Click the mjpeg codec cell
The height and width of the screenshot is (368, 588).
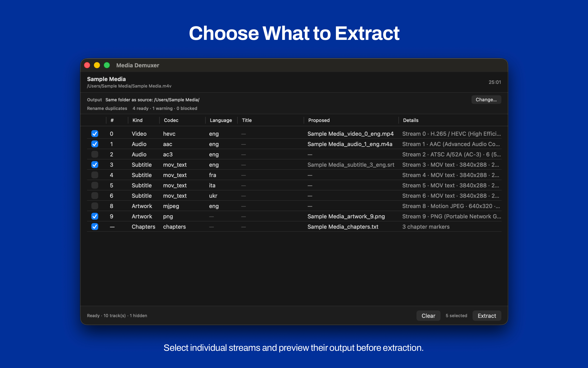(x=171, y=206)
